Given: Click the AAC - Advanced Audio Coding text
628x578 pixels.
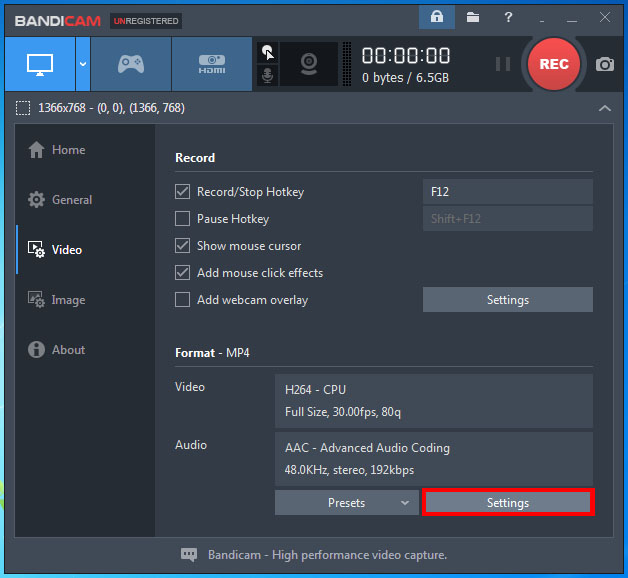Looking at the screenshot, I should click(x=367, y=448).
